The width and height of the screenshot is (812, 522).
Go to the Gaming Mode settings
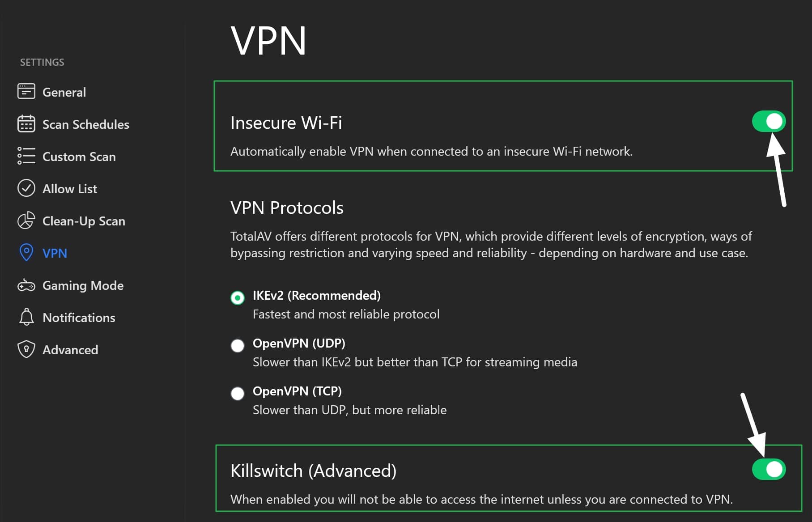click(83, 285)
